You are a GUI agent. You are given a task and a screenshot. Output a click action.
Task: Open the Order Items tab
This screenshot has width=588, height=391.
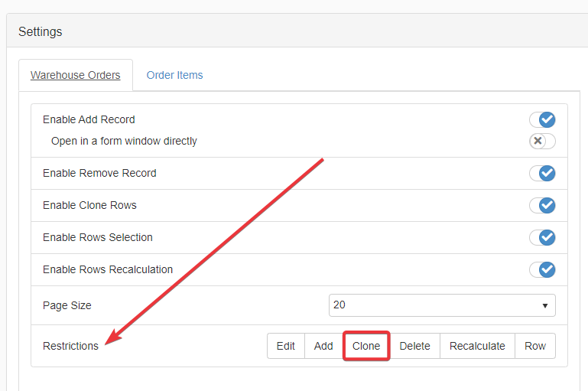(x=174, y=75)
